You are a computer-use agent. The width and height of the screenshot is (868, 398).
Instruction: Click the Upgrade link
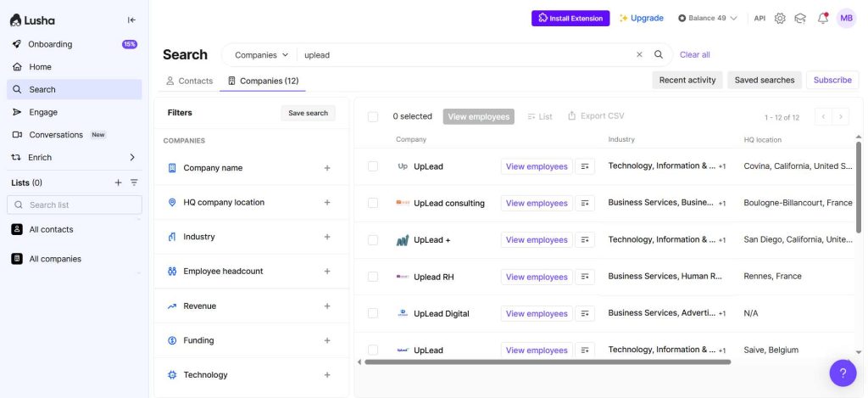641,19
